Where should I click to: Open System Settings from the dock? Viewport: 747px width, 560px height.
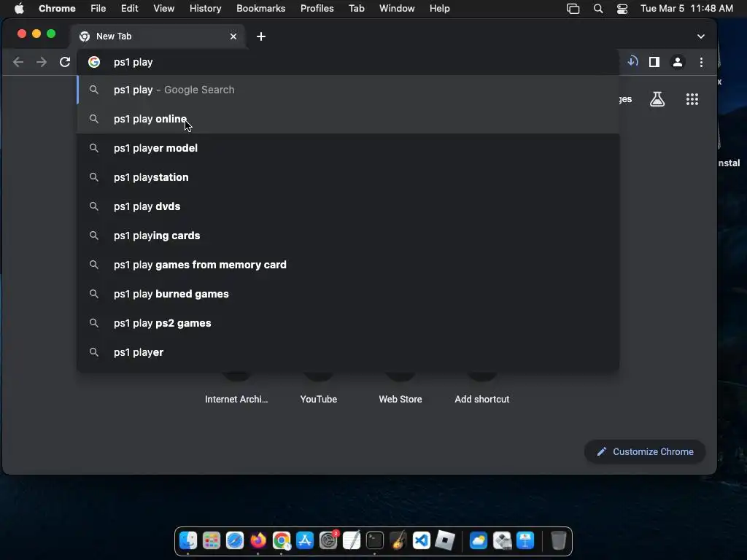click(x=328, y=540)
